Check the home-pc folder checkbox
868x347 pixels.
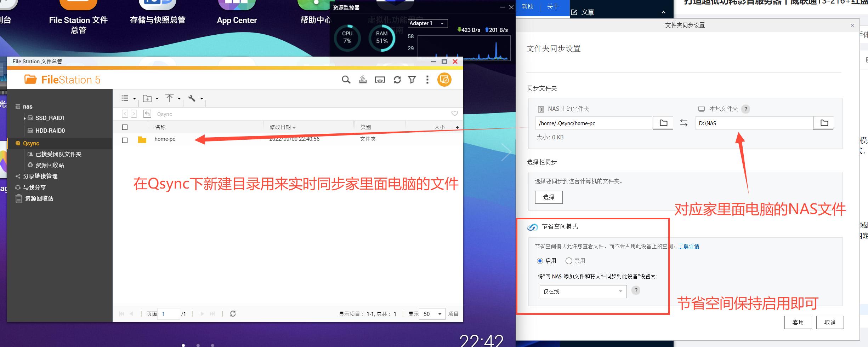[x=125, y=140]
